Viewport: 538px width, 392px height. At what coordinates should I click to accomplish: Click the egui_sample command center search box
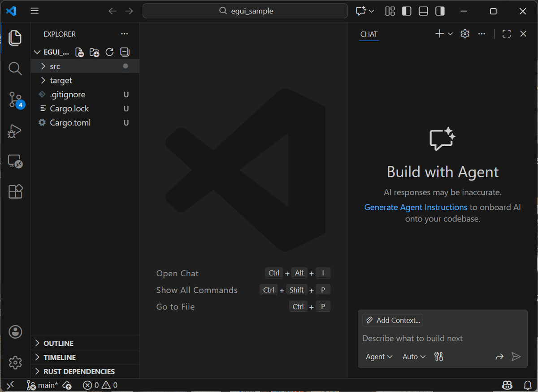tap(245, 11)
